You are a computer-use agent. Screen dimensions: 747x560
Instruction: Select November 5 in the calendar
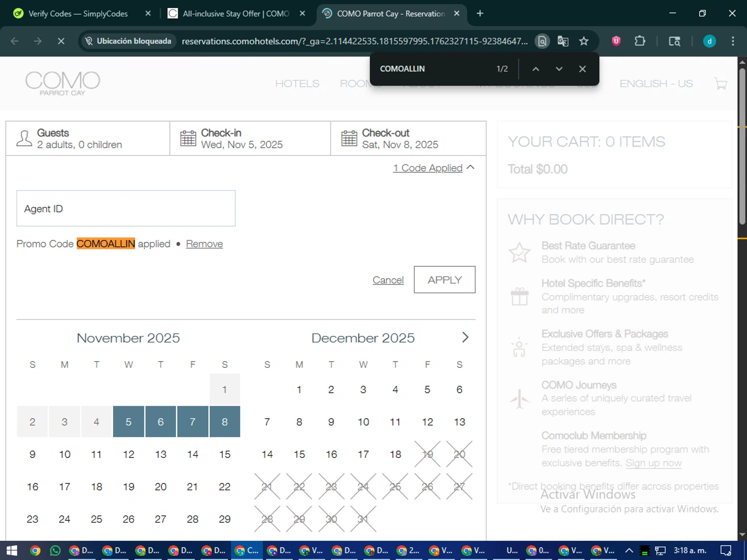click(x=128, y=422)
